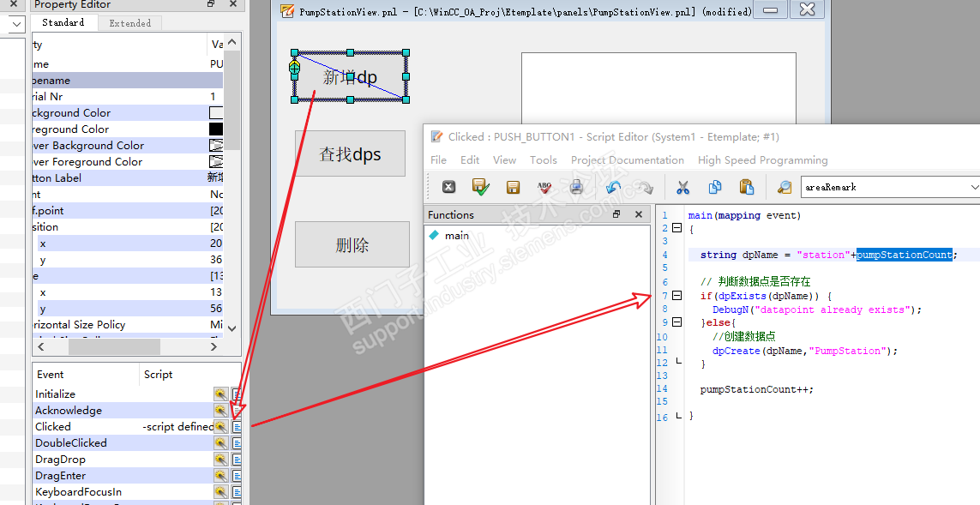Click the property list horizontal scroll-left arrow
The height and width of the screenshot is (505, 980).
pyautogui.click(x=41, y=346)
